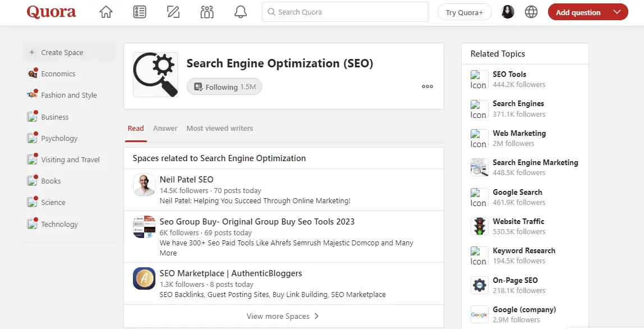
Task: Click the Quora logo
Action: (x=52, y=12)
